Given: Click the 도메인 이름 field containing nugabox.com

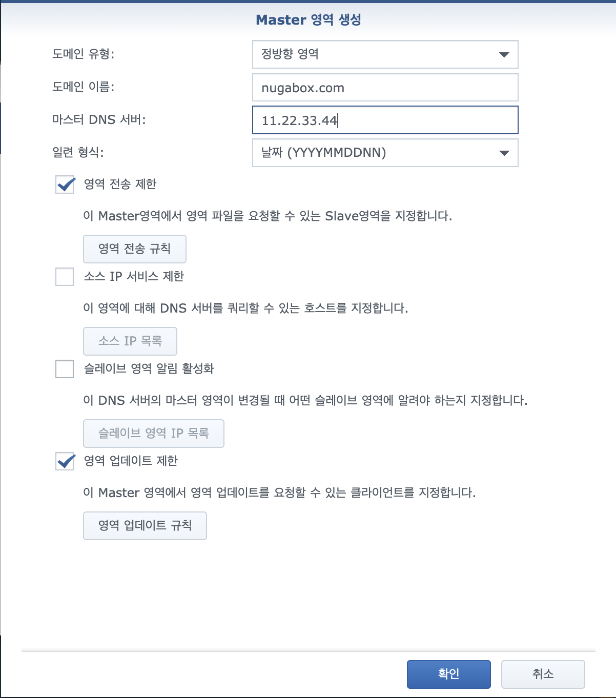Looking at the screenshot, I should tap(385, 87).
